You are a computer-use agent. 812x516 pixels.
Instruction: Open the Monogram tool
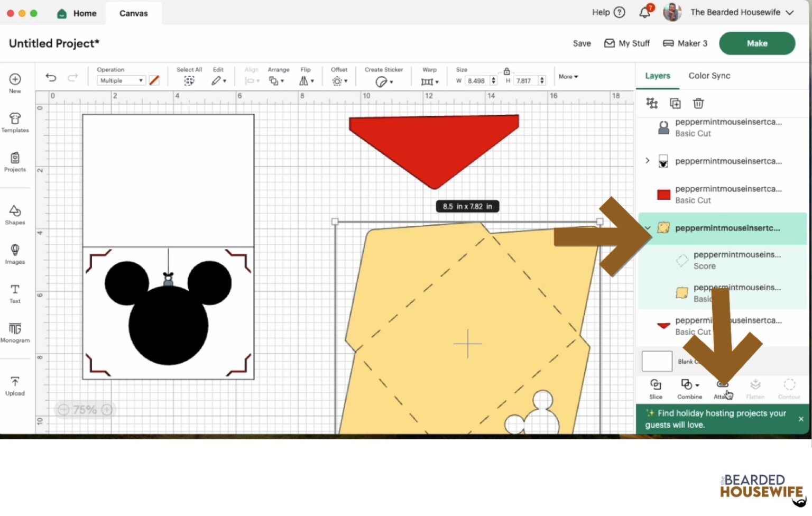pyautogui.click(x=15, y=333)
